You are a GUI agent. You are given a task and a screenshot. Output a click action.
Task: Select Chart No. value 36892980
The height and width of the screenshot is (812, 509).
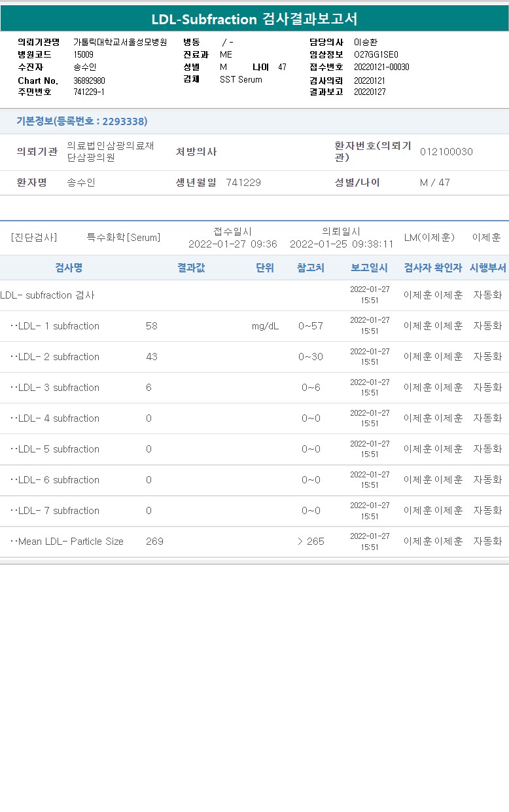point(89,81)
